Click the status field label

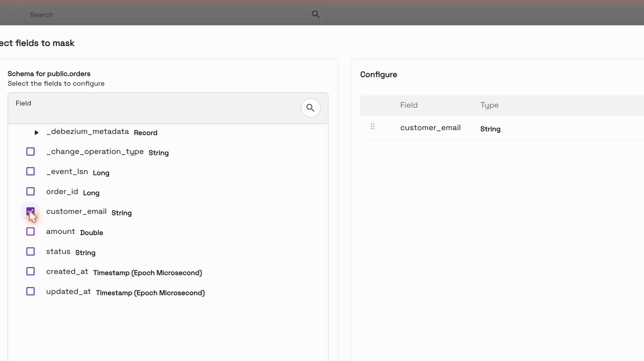(x=58, y=252)
